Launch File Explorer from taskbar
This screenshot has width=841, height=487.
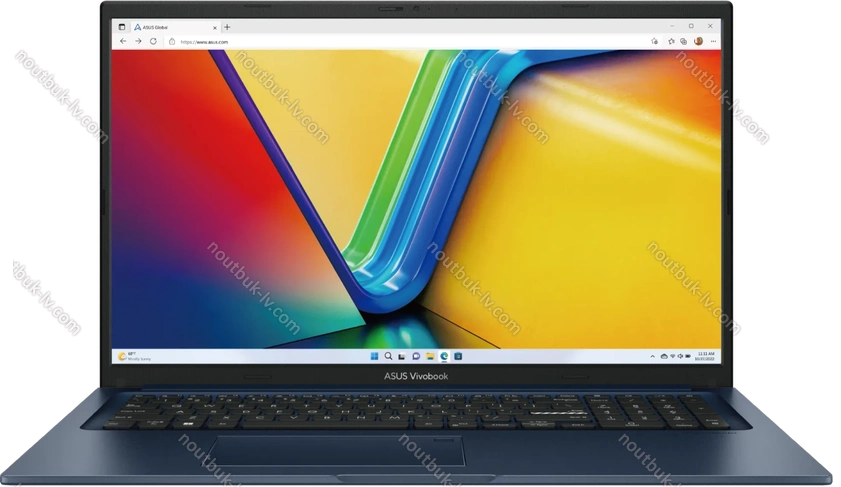pyautogui.click(x=430, y=355)
